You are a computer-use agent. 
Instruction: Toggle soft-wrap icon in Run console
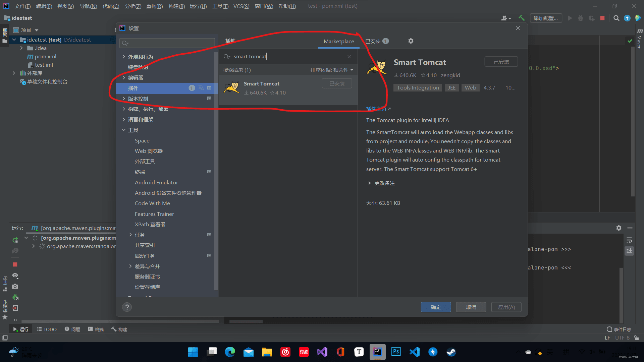click(629, 240)
